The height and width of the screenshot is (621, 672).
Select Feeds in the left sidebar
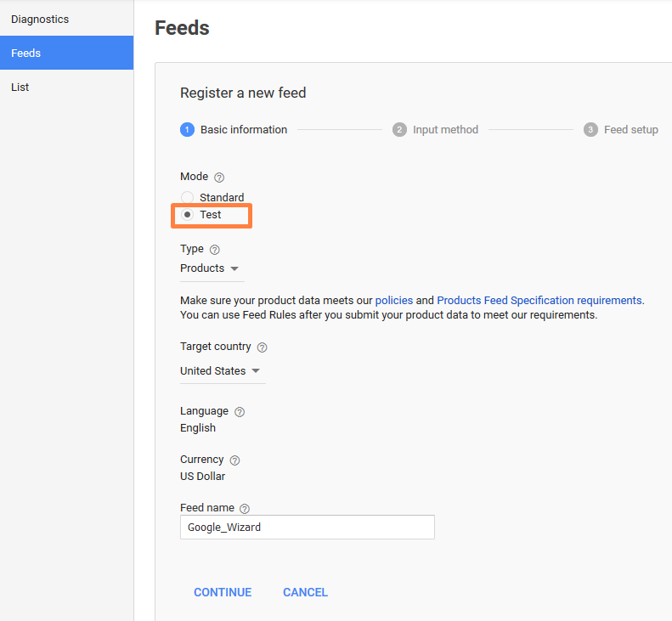click(26, 53)
